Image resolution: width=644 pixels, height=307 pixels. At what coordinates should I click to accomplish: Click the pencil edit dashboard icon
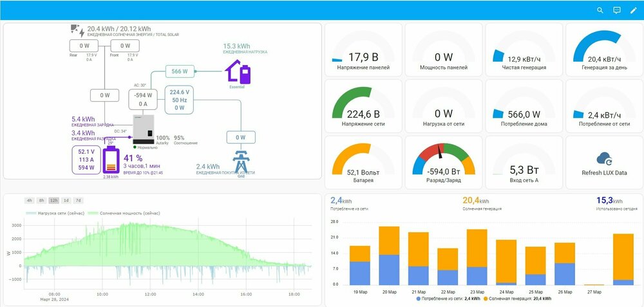(633, 10)
